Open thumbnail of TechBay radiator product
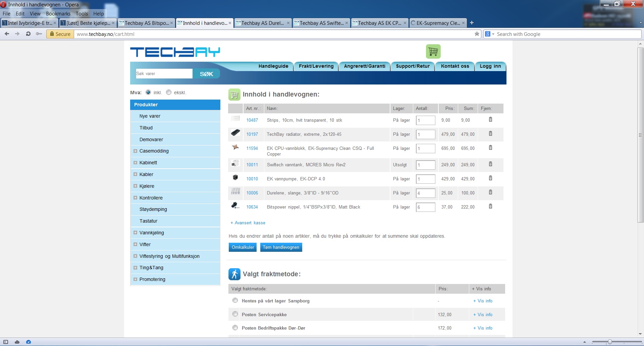 tap(235, 133)
